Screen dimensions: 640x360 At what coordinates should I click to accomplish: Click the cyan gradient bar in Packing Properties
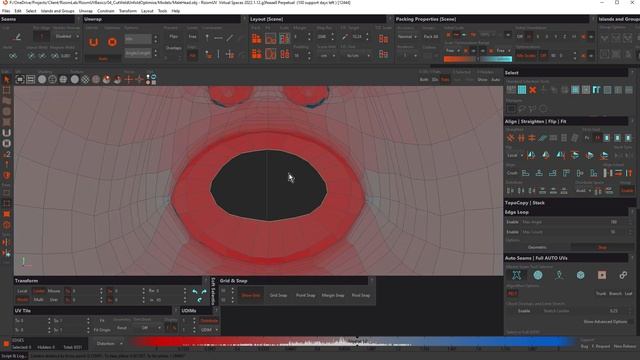pyautogui.click(x=496, y=59)
